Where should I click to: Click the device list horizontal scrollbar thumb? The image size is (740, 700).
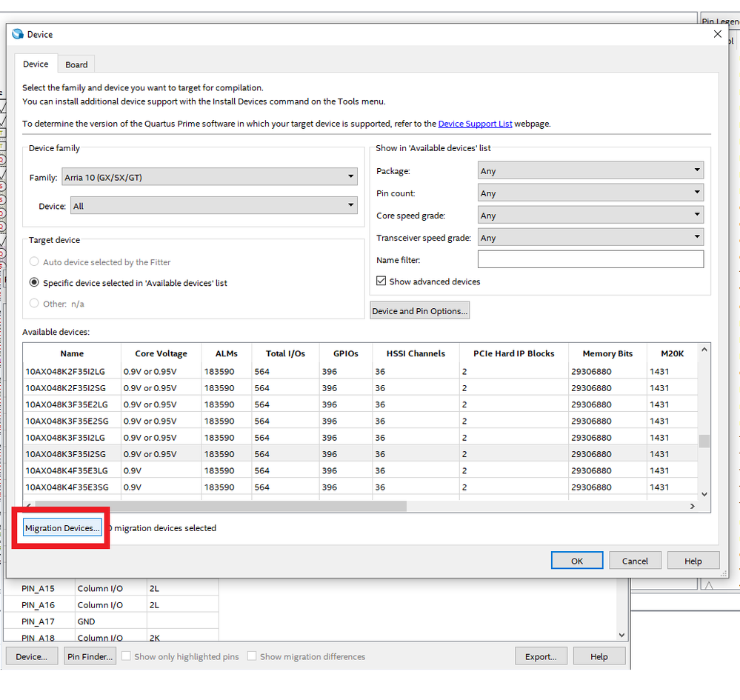tap(221, 506)
